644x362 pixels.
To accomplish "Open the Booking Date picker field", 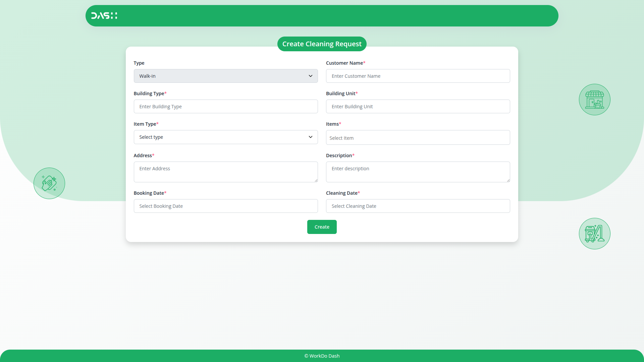I will [226, 206].
